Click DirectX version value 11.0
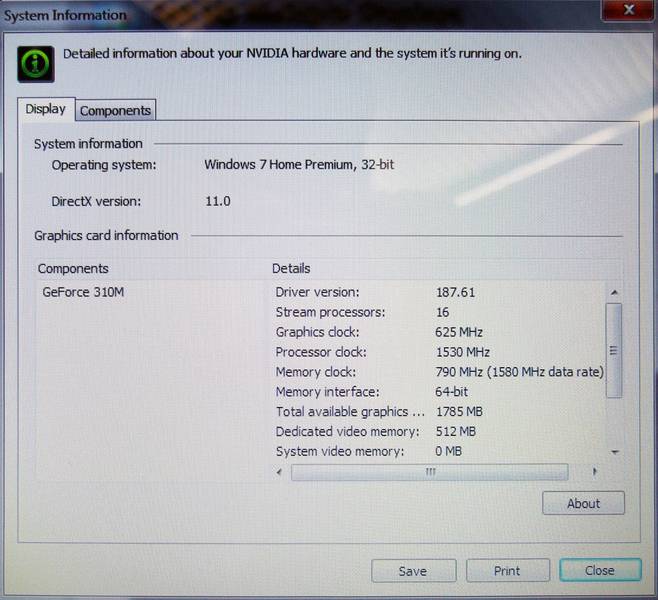The image size is (658, 600). [x=218, y=201]
